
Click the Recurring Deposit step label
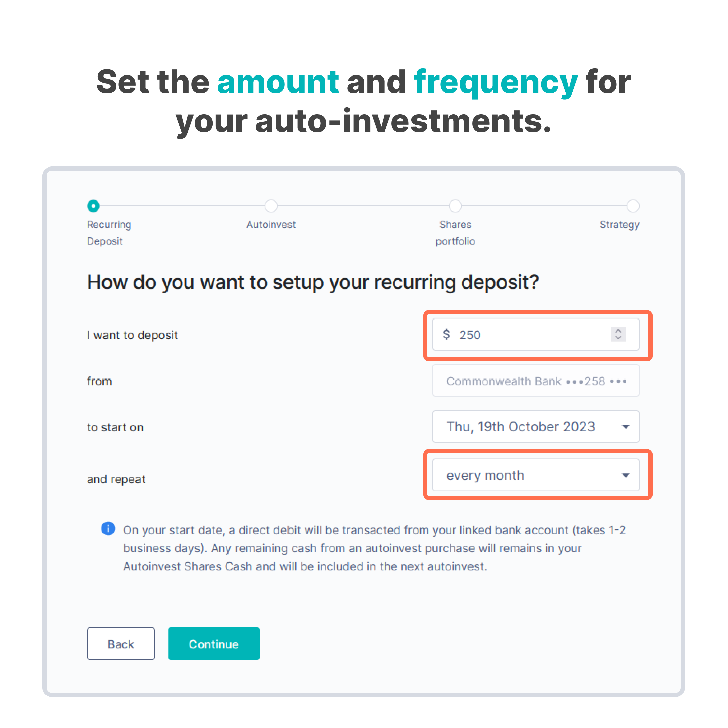109,233
